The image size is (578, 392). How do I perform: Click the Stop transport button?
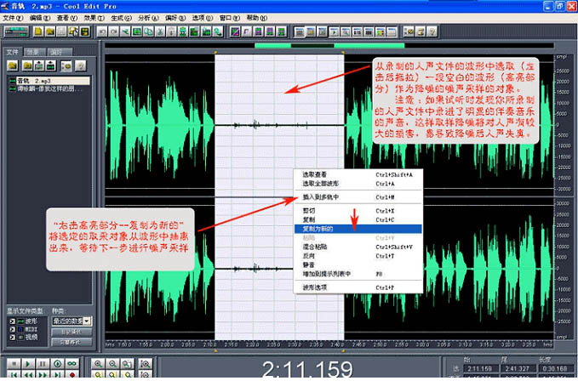[x=14, y=364]
